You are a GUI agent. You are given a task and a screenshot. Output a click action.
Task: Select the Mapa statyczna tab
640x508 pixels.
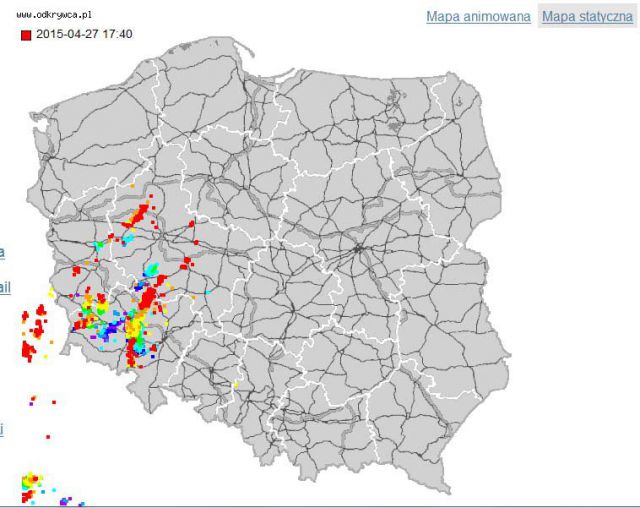click(x=588, y=17)
